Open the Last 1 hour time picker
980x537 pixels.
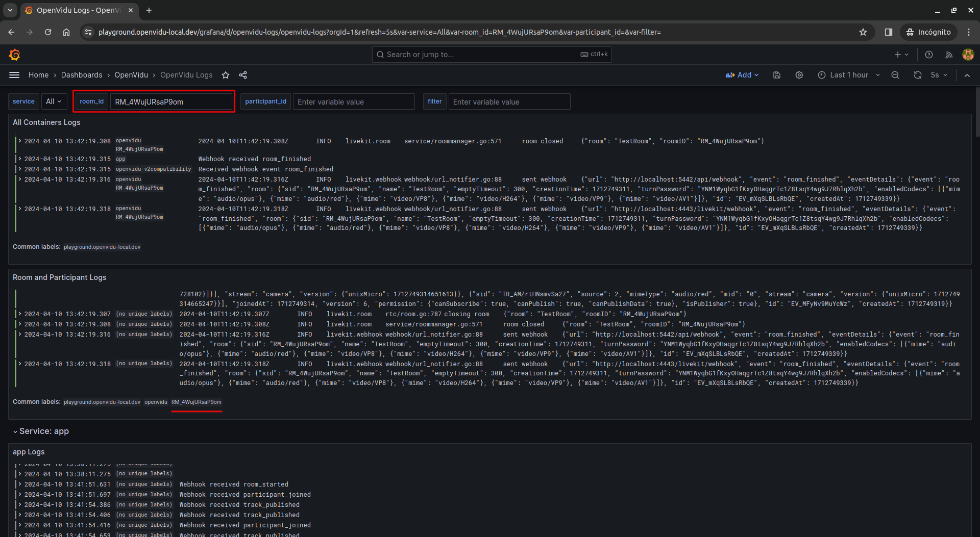click(848, 75)
